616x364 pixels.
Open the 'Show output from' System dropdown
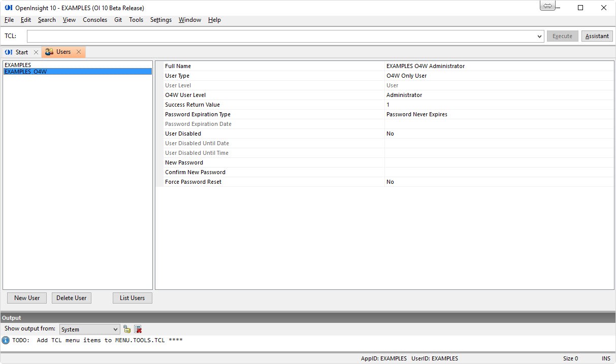(89, 329)
